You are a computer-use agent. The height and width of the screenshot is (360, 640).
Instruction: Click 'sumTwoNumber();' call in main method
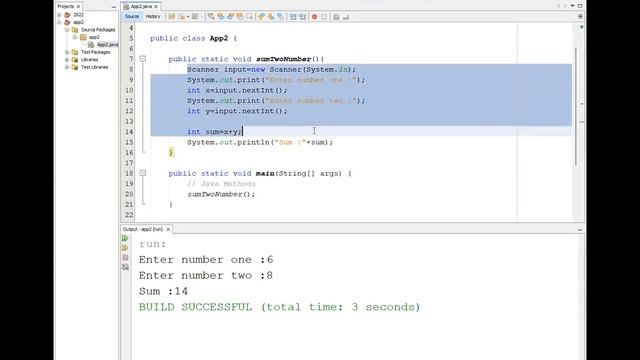pyautogui.click(x=221, y=194)
